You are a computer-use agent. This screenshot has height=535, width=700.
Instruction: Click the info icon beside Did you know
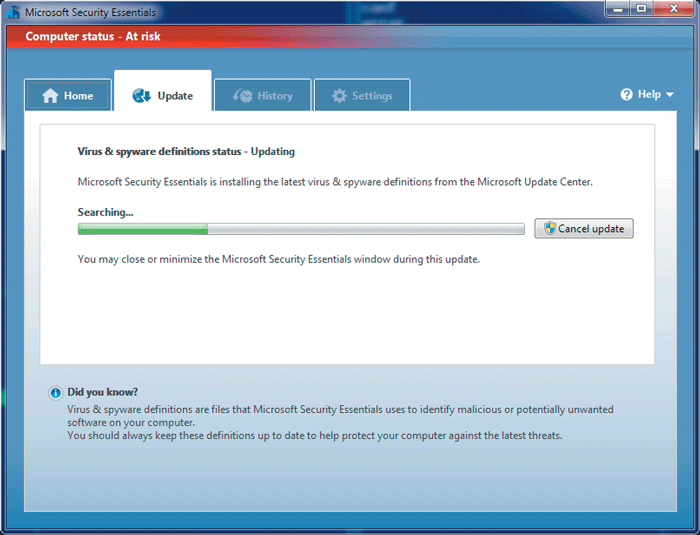click(55, 392)
